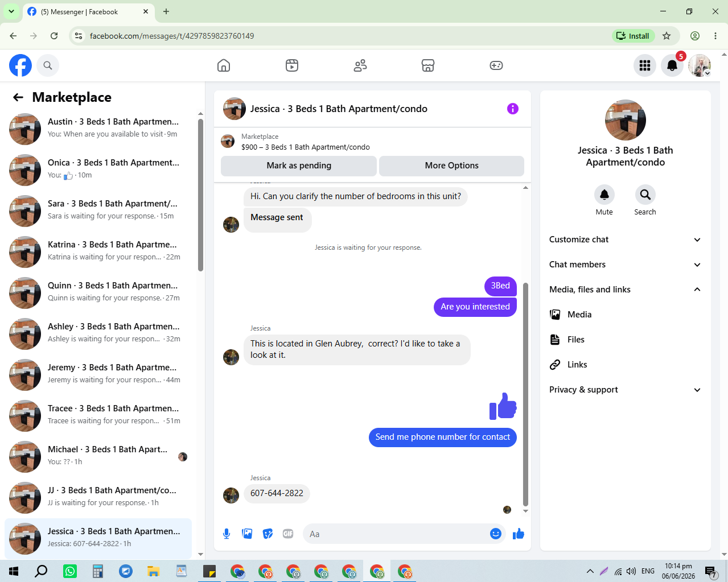Open the Files item in sidebar
The width and height of the screenshot is (728, 582).
point(625,340)
